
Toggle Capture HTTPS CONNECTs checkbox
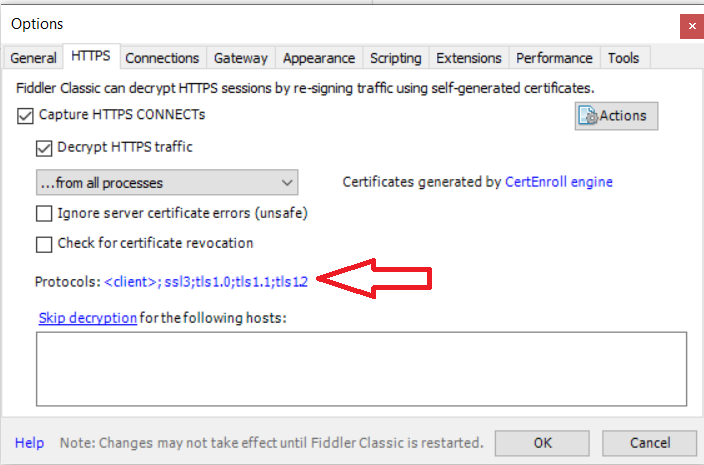[25, 115]
